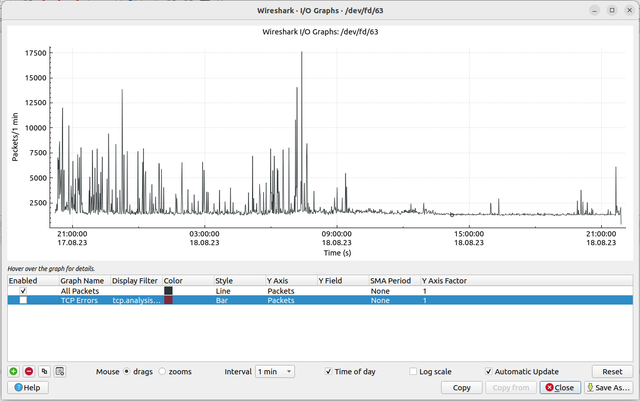Open Help for I/O Graphs
The height and width of the screenshot is (401, 640).
coord(28,388)
